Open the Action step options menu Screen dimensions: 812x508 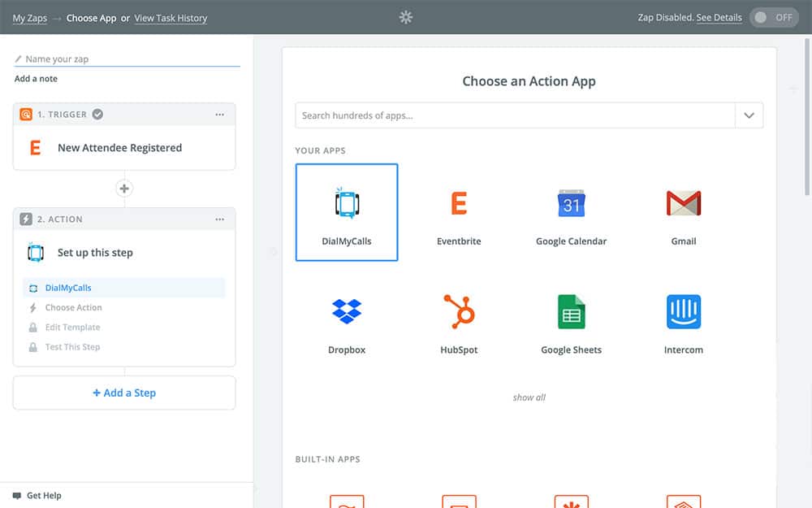click(220, 219)
